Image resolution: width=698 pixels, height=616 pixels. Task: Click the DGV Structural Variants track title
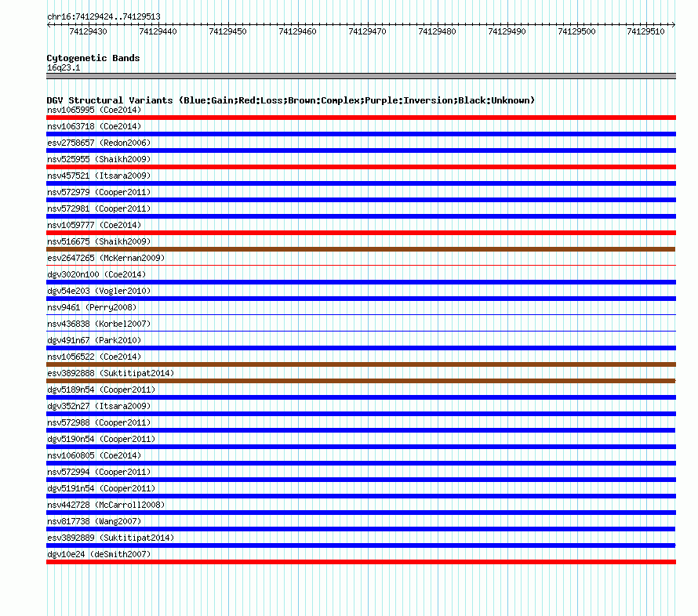291,100
